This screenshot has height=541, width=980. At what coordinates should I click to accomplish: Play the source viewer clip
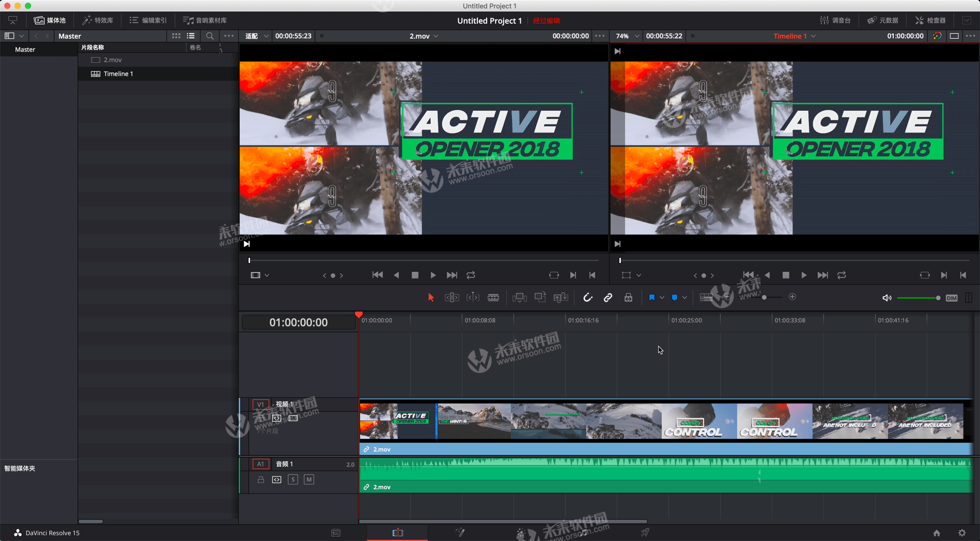(433, 275)
